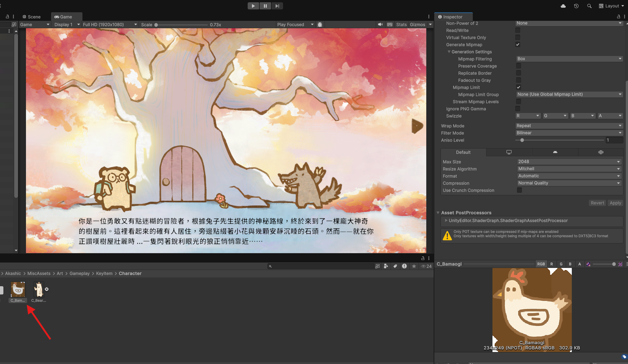
Task: Click the Play button in toolbar
Action: point(253,6)
